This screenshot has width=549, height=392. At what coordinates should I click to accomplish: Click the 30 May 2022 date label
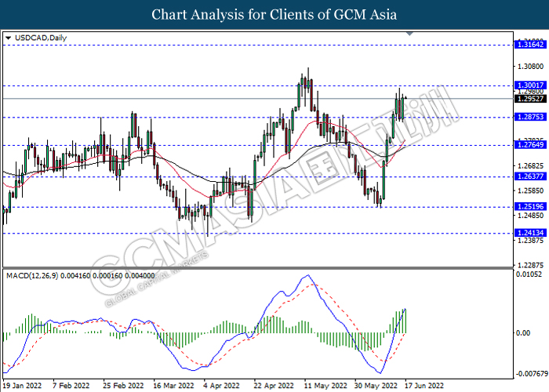(x=376, y=386)
